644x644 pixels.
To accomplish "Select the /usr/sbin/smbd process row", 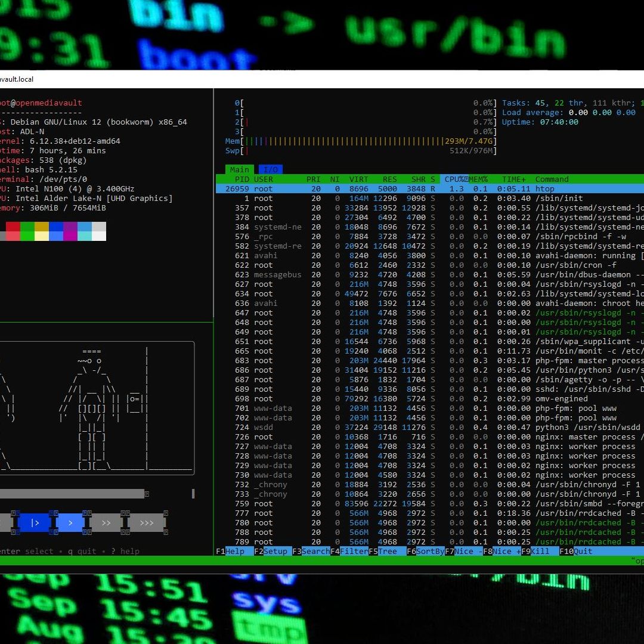I will pyautogui.click(x=429, y=503).
